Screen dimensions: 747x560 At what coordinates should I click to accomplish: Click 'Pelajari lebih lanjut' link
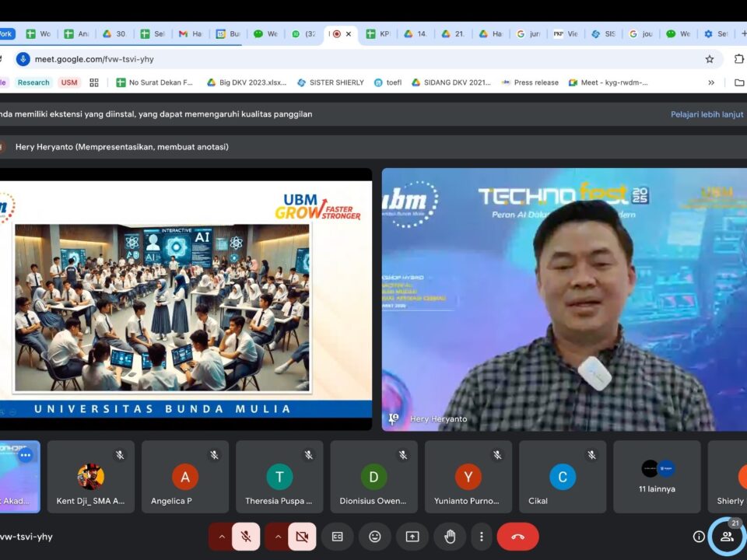(707, 114)
